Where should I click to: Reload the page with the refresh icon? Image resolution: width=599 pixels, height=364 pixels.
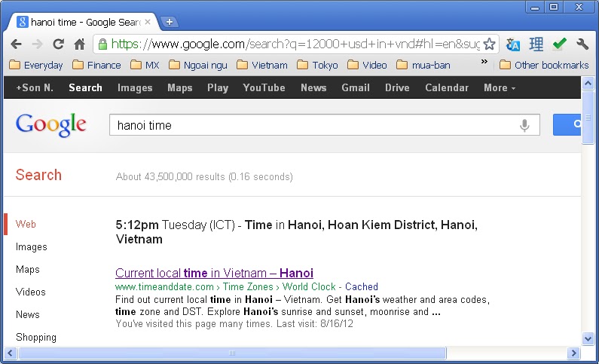[58, 44]
